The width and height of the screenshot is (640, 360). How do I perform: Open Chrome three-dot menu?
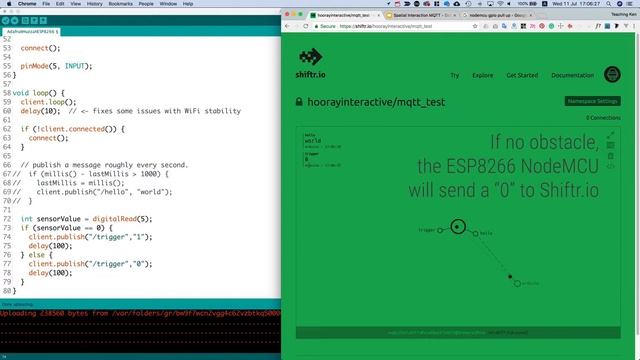tap(634, 26)
